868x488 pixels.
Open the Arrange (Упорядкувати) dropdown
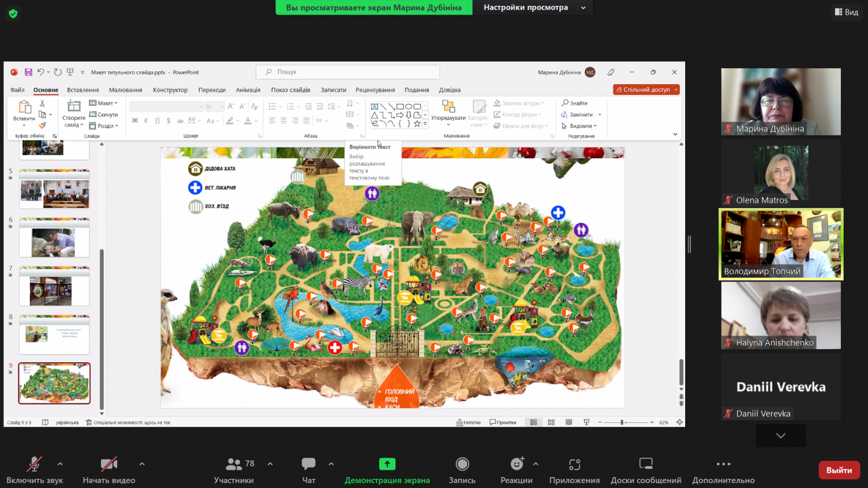click(x=448, y=113)
